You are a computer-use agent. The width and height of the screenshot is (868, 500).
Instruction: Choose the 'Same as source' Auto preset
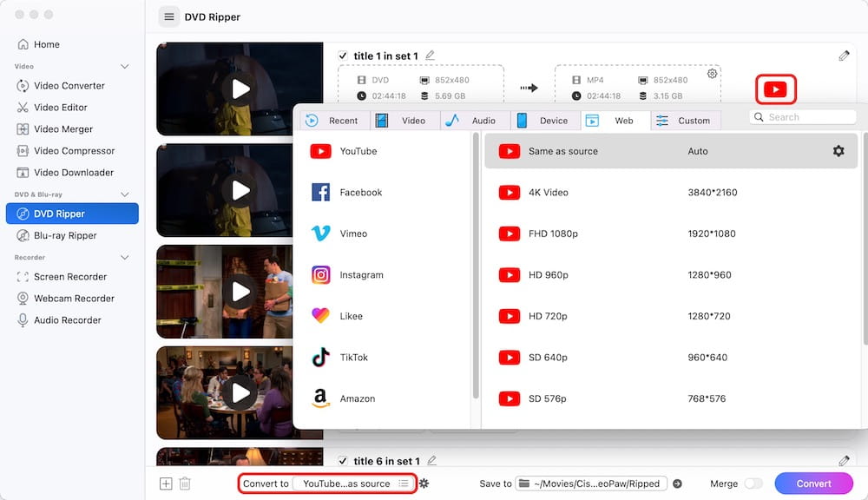(671, 151)
